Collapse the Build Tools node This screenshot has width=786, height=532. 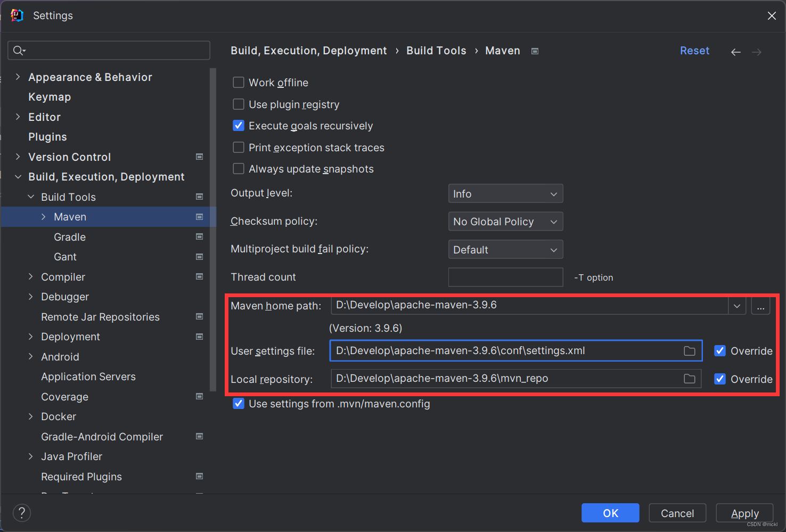coord(31,197)
